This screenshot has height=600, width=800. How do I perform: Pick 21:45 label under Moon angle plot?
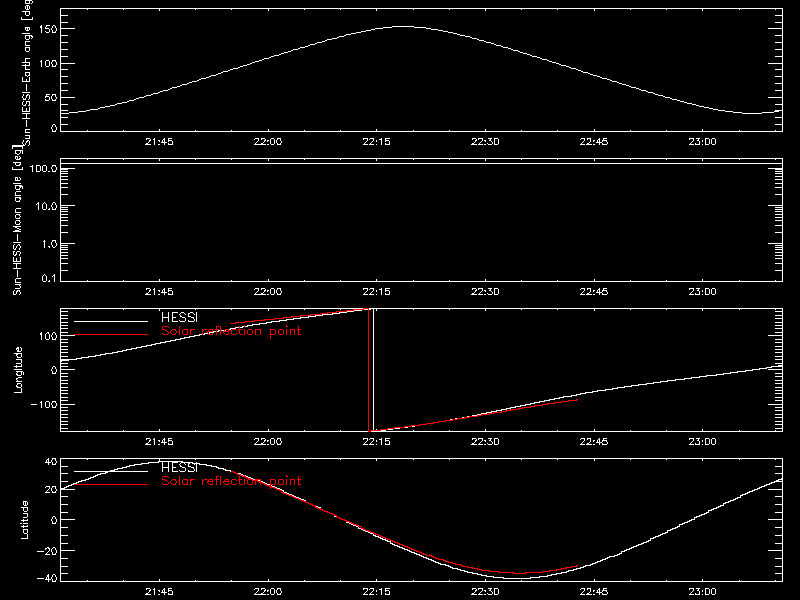[x=159, y=292]
